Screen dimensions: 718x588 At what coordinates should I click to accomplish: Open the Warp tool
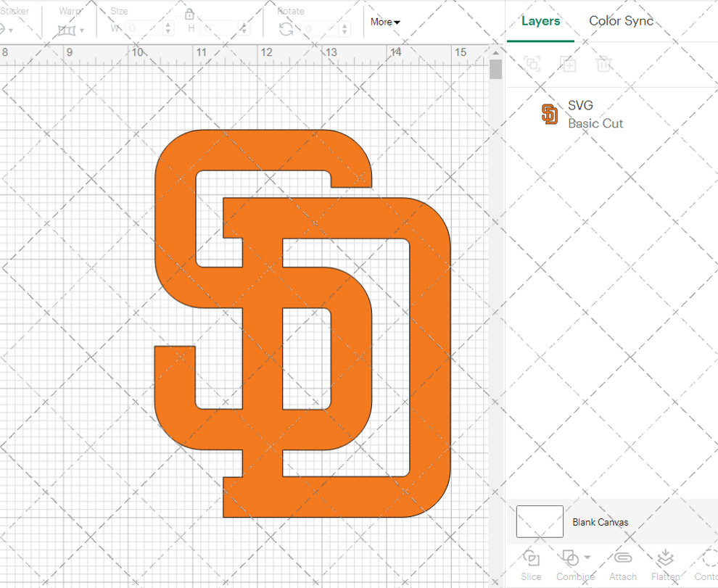tap(67, 29)
